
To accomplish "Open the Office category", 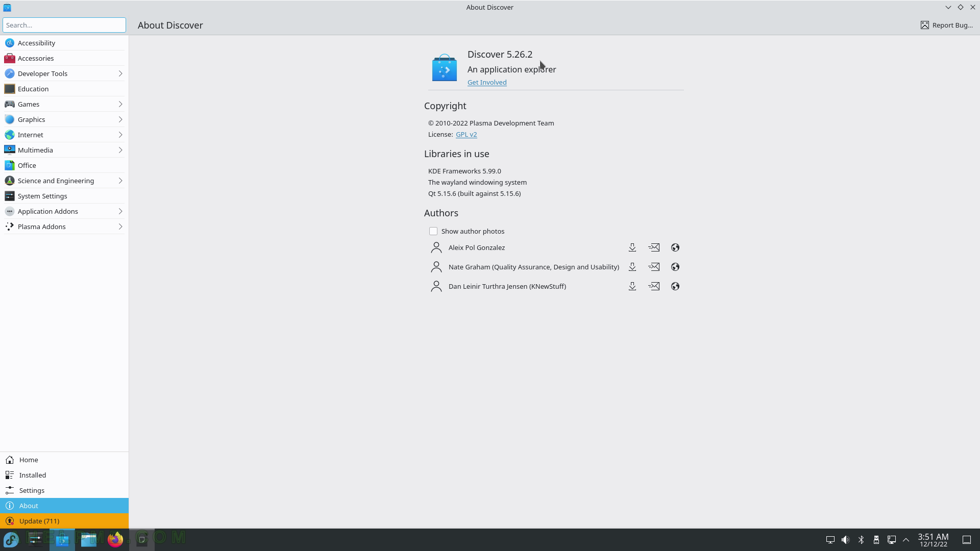I will 64,165.
